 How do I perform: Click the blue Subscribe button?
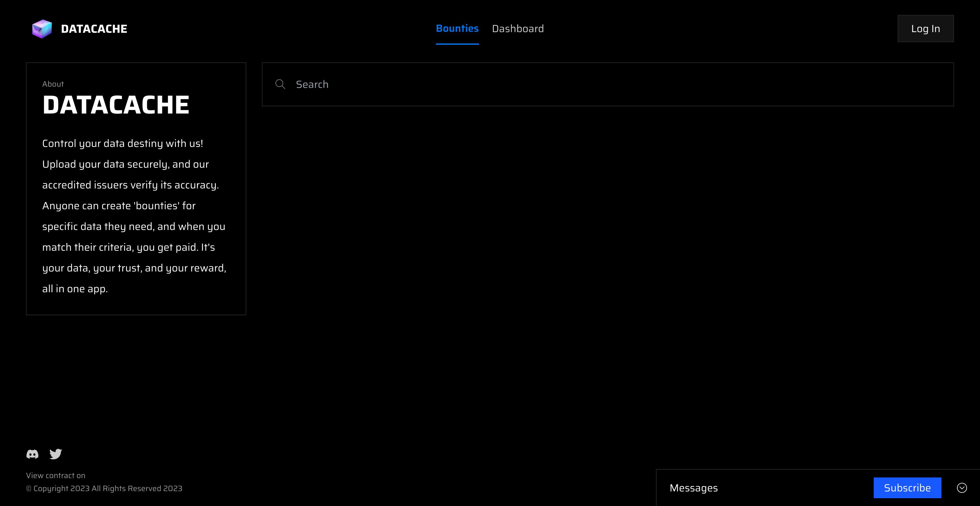tap(907, 488)
